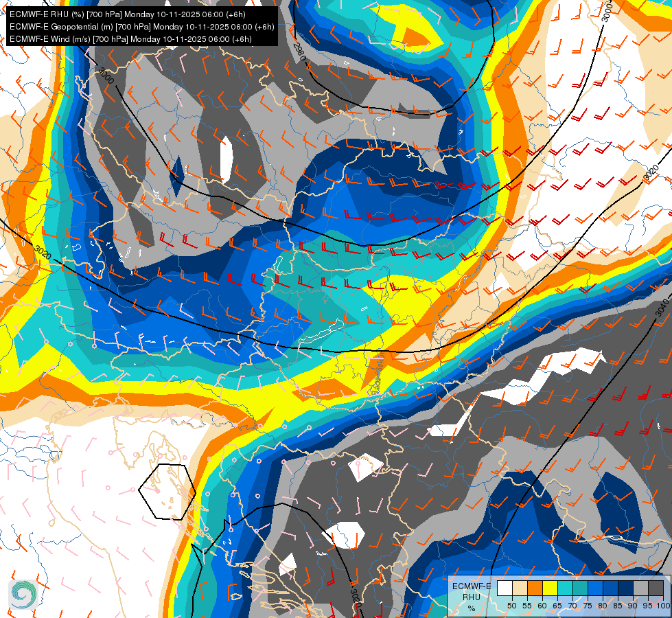Select the dark gray 95-100 legend swatch

pos(656,588)
